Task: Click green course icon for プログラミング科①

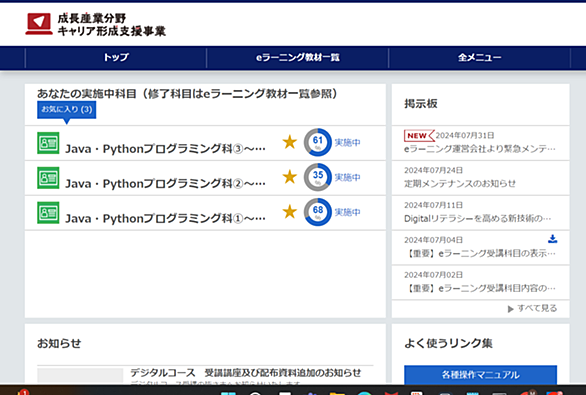Action: [48, 212]
